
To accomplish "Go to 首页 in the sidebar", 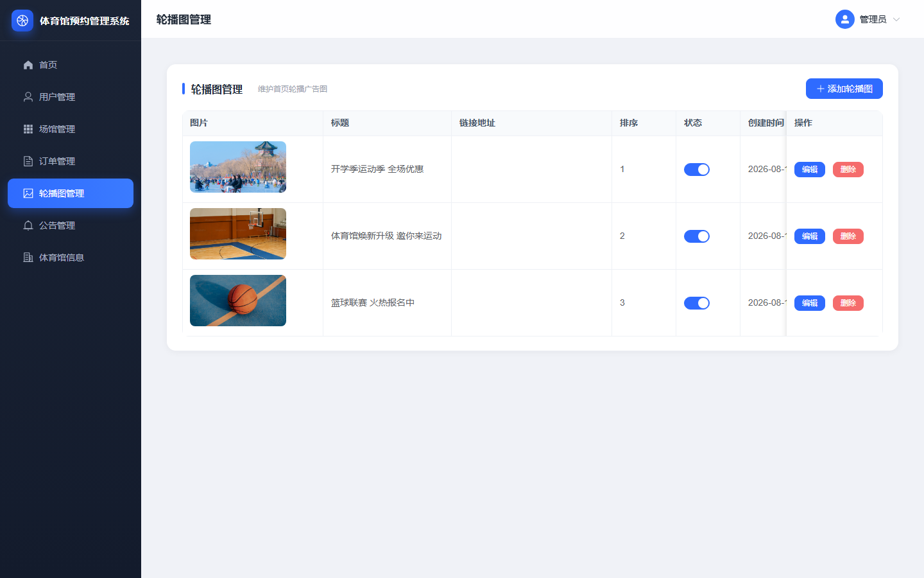I will point(71,65).
